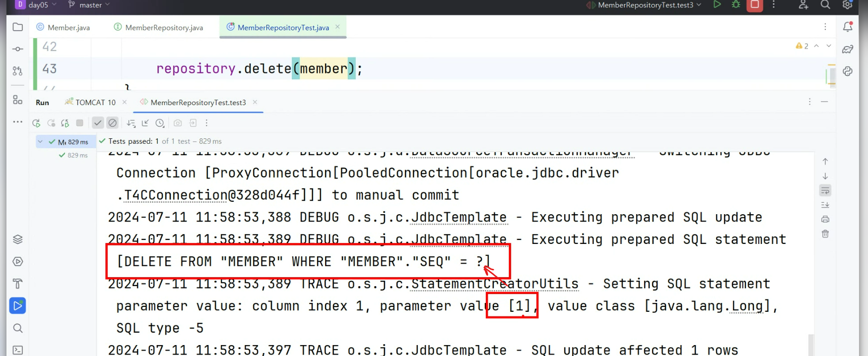Open more options in Run toolbar
868x356 pixels.
[206, 123]
